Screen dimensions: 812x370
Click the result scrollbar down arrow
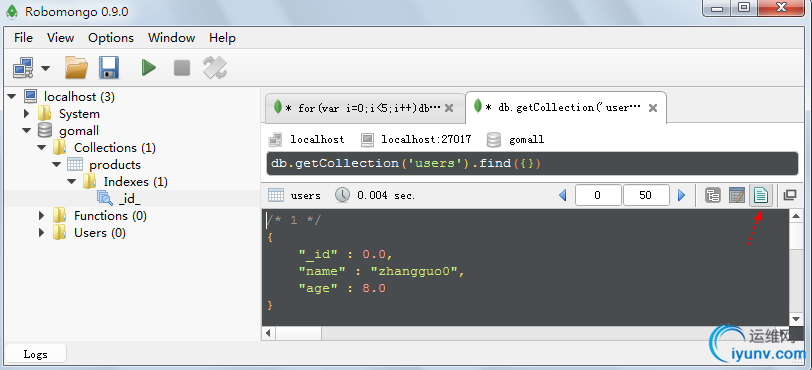tap(796, 319)
